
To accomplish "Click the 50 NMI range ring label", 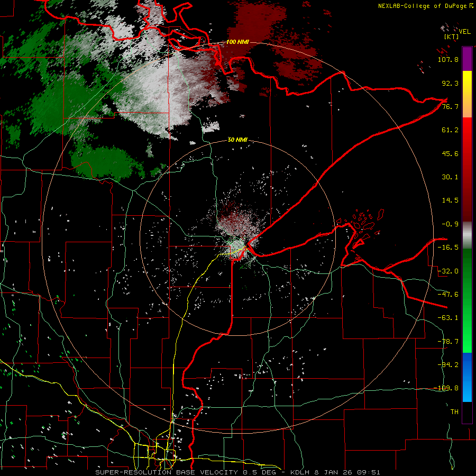I will pos(237,140).
